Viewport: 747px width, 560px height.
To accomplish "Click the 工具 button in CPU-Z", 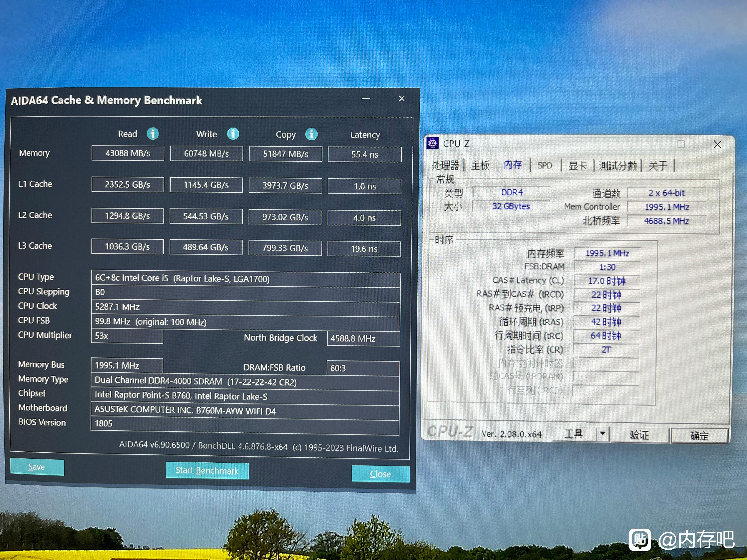I will (x=573, y=434).
